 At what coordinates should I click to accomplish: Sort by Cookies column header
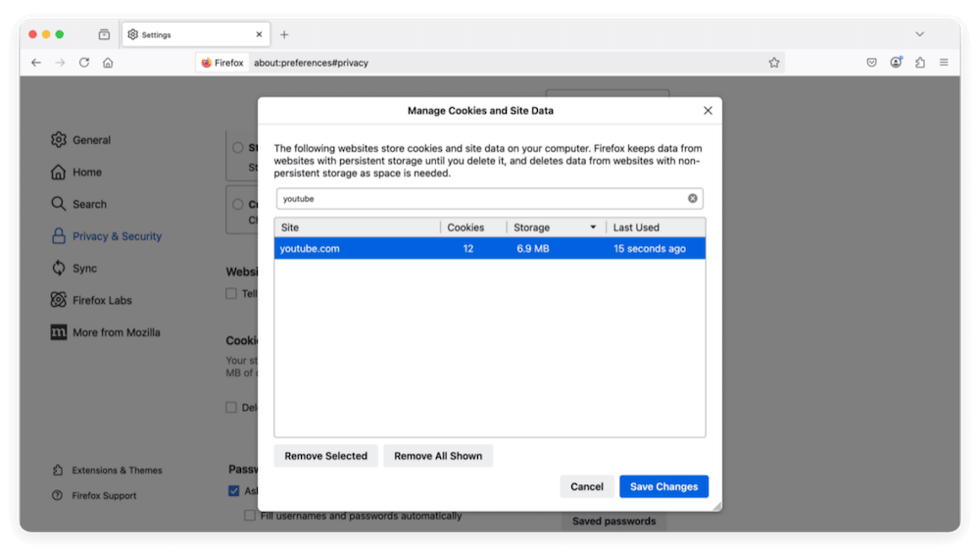pos(473,227)
